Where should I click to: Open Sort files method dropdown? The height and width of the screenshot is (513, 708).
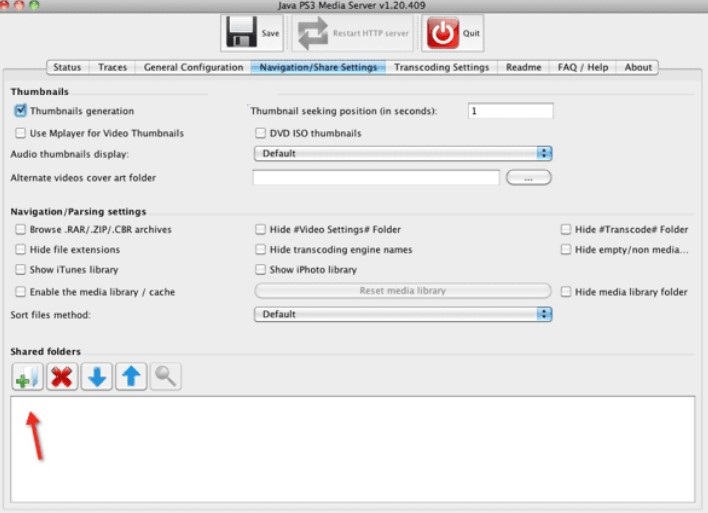tap(403, 314)
